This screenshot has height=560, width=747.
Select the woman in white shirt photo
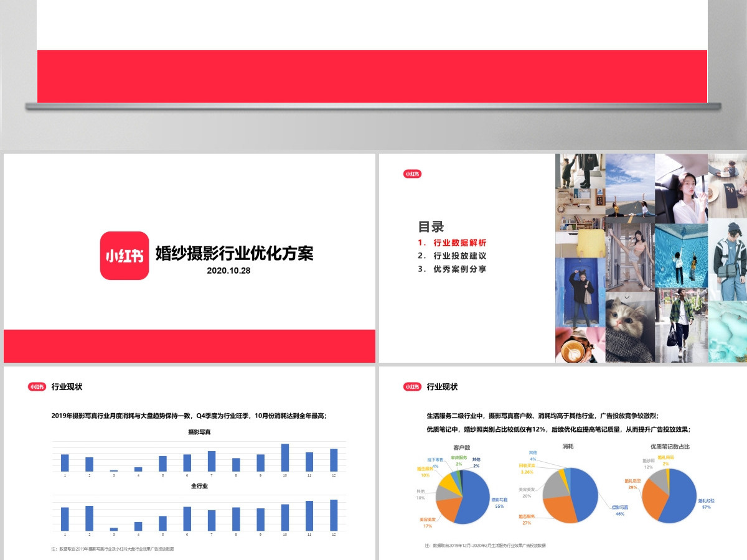click(x=681, y=189)
